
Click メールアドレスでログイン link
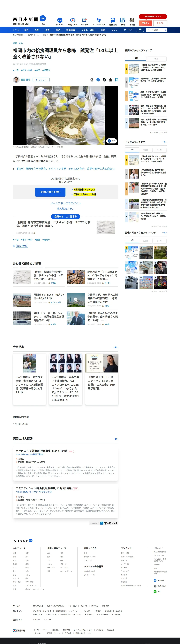[65, 203]
